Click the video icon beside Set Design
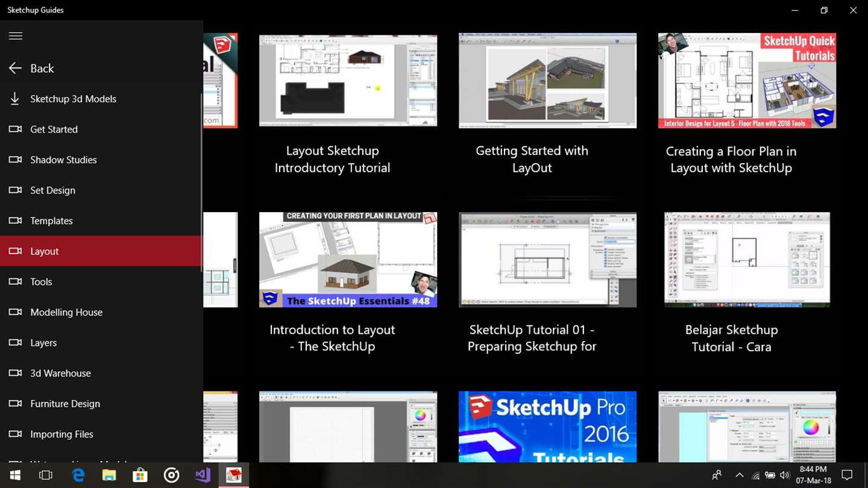This screenshot has width=868, height=488. [15, 190]
